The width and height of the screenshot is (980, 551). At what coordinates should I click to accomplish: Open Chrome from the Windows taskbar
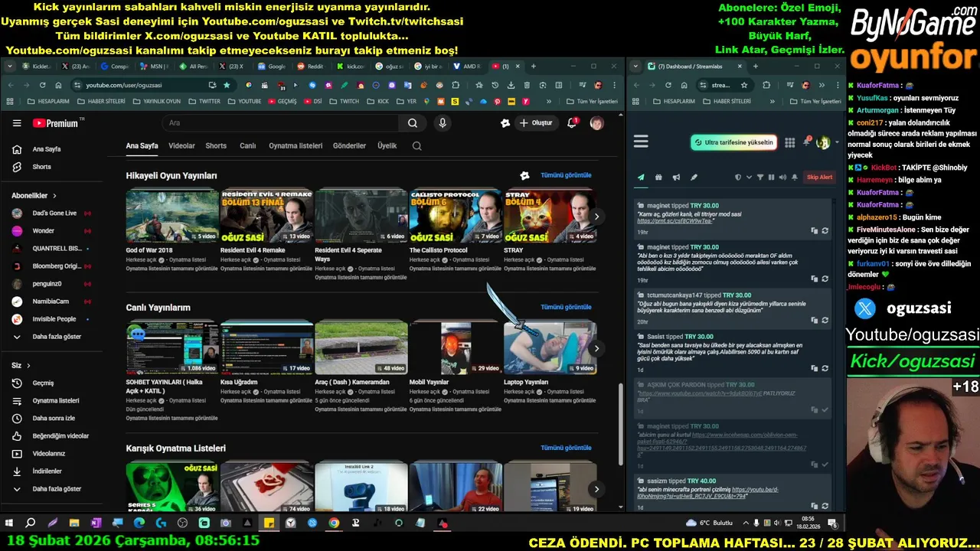(334, 523)
